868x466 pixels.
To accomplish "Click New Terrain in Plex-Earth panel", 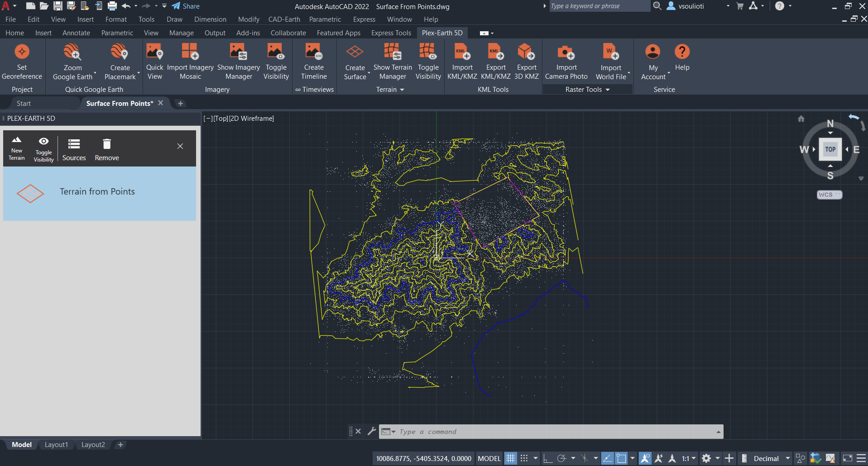I will coord(17,148).
